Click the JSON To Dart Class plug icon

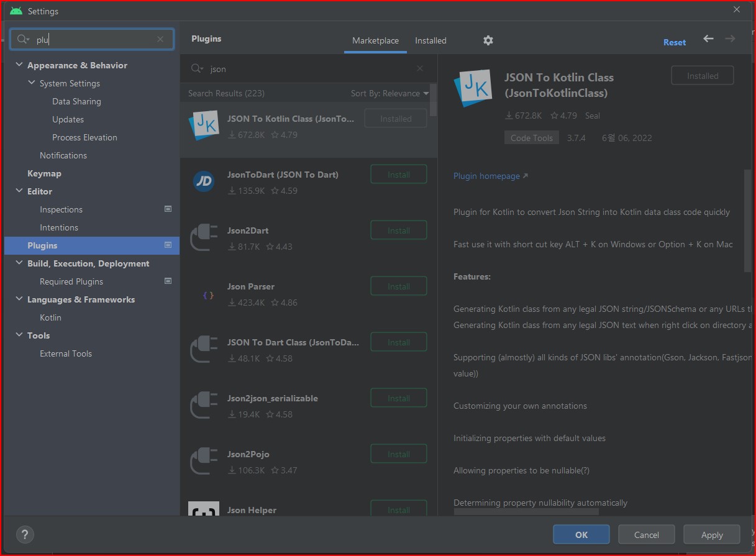[x=203, y=349]
